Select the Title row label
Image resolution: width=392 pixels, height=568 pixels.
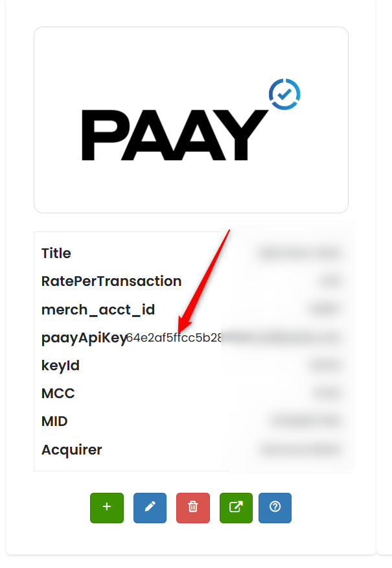click(56, 254)
